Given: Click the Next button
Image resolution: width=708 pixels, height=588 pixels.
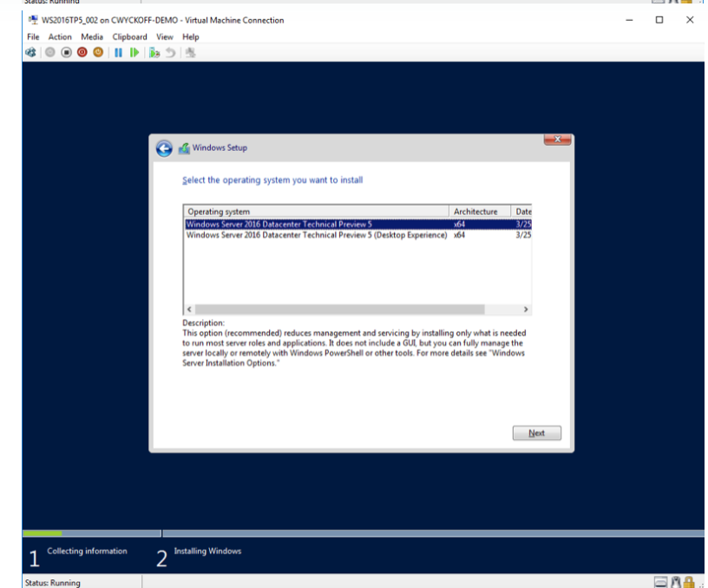Looking at the screenshot, I should [536, 434].
